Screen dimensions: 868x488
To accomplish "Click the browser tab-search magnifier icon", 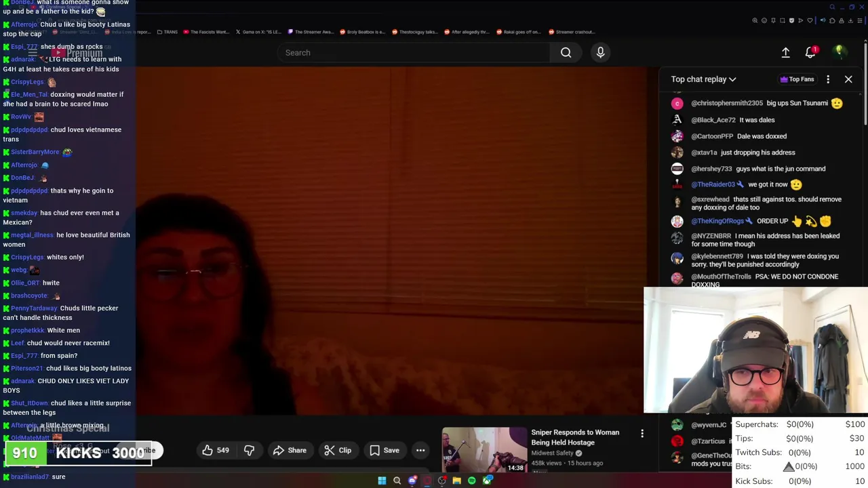I will (x=833, y=7).
